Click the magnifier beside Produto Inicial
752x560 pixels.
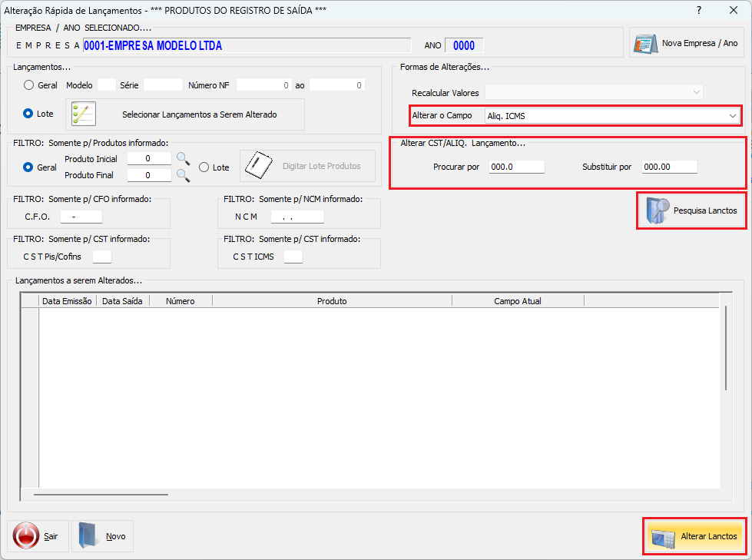[184, 159]
